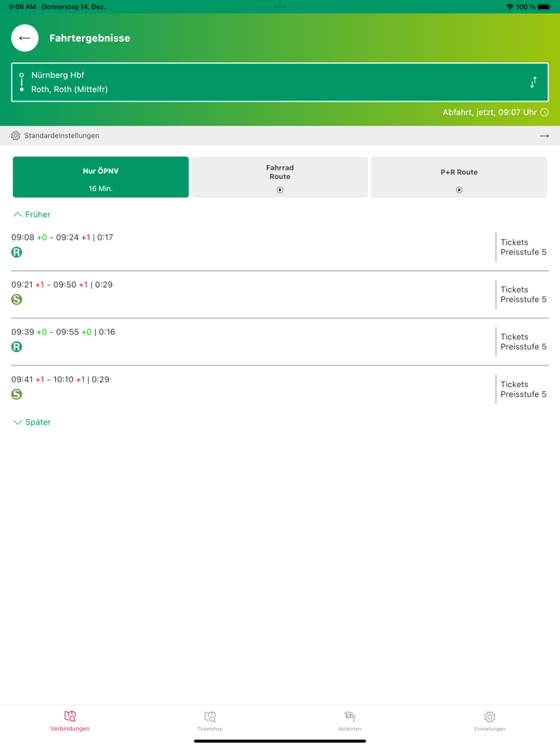560x747 pixels.
Task: Tap R-Bahn icon of 09:08 connection
Action: click(17, 252)
